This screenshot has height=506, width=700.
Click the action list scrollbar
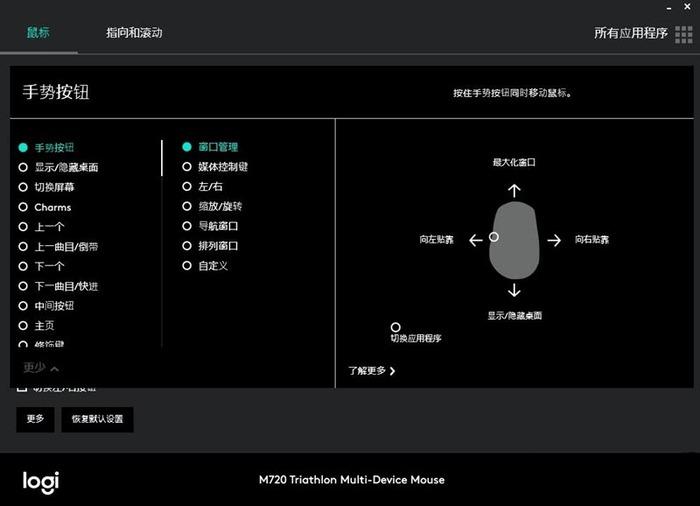click(162, 158)
